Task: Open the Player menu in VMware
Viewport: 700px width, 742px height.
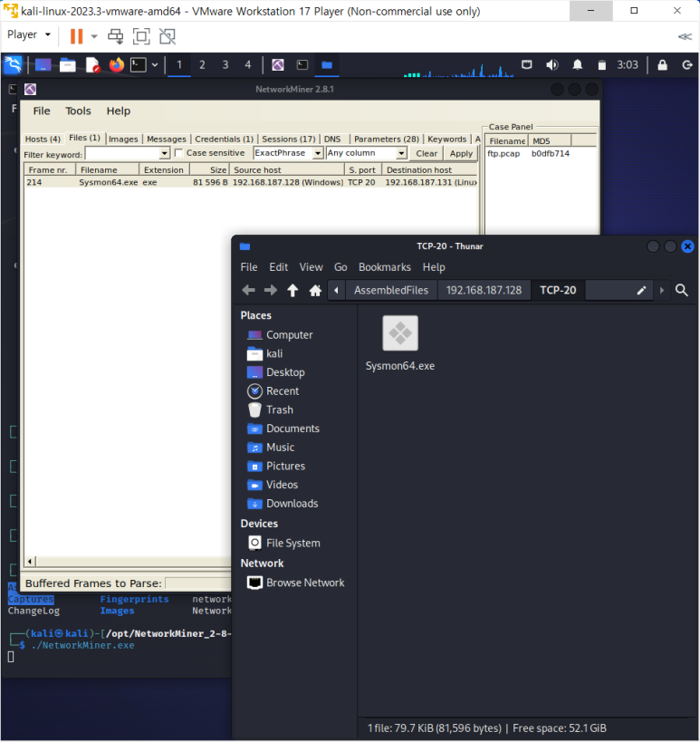Action: click(x=28, y=34)
